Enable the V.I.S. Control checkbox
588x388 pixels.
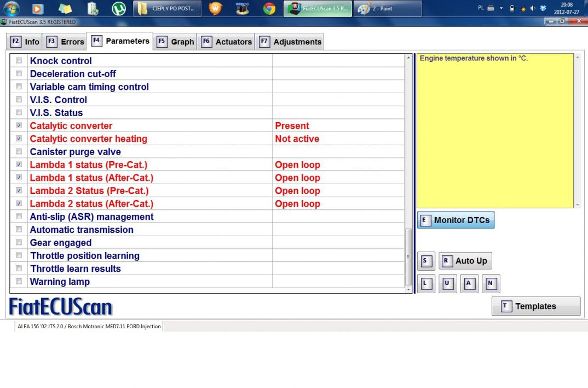point(19,99)
